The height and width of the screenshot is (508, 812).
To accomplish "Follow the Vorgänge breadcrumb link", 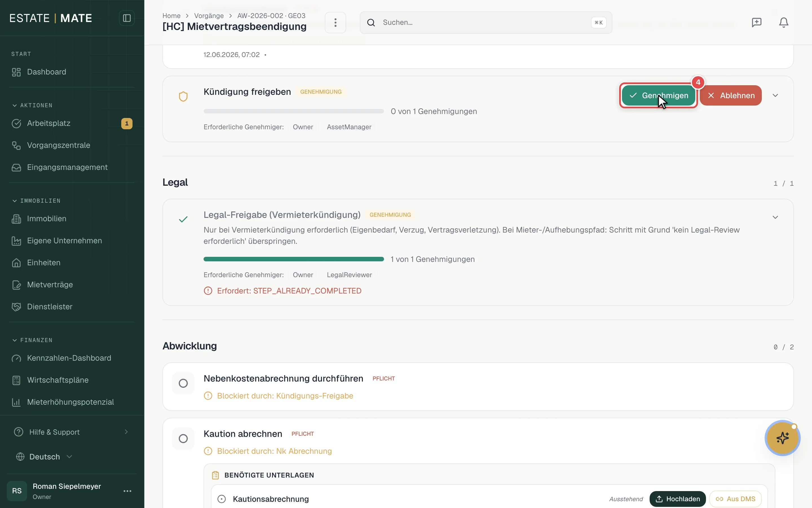I will click(x=209, y=16).
